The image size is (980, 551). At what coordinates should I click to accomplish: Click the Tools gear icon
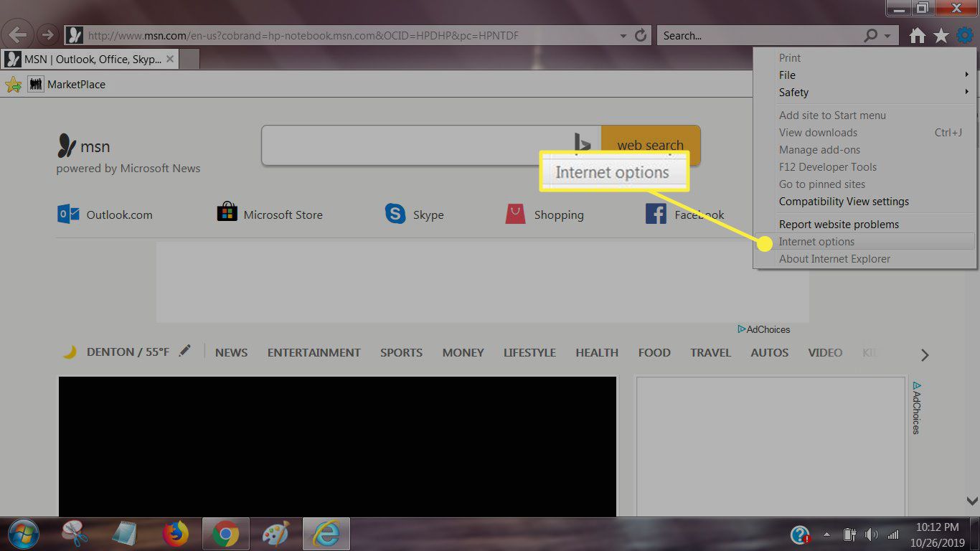tap(965, 34)
